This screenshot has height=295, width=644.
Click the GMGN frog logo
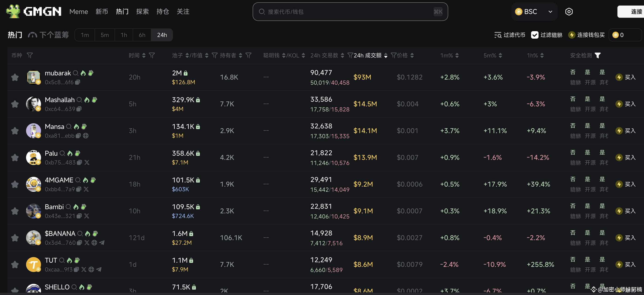13,11
